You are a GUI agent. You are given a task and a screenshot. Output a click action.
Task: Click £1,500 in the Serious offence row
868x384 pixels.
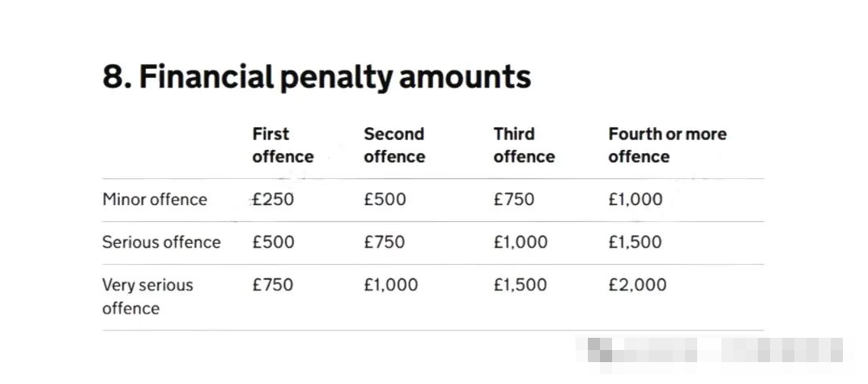[635, 242]
